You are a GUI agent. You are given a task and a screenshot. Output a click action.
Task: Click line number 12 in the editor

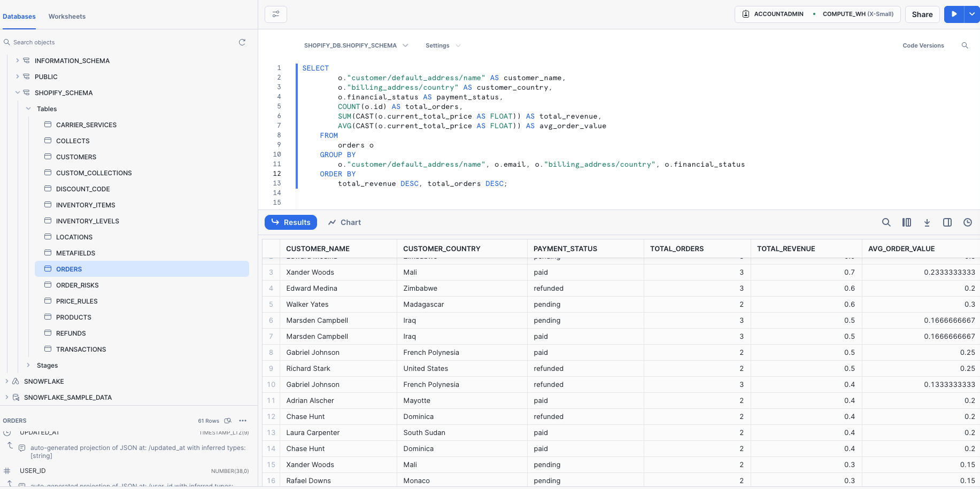[277, 174]
